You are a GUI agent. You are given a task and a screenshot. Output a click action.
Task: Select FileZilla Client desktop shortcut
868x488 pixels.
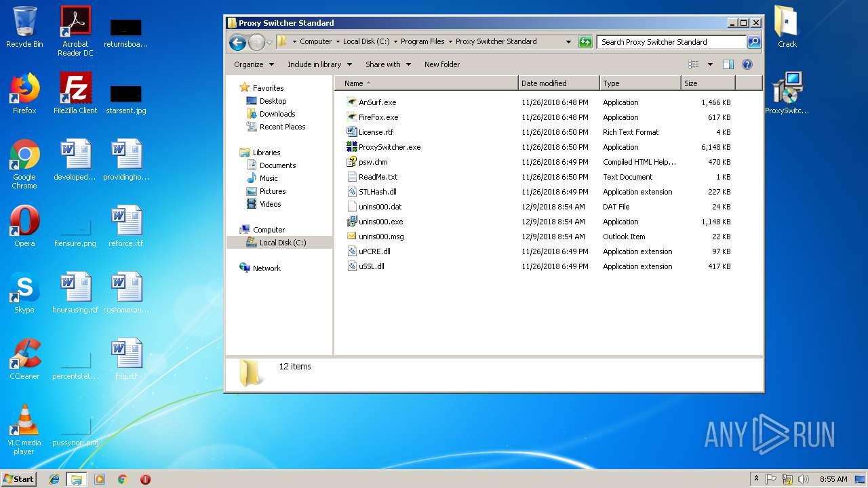click(x=75, y=94)
